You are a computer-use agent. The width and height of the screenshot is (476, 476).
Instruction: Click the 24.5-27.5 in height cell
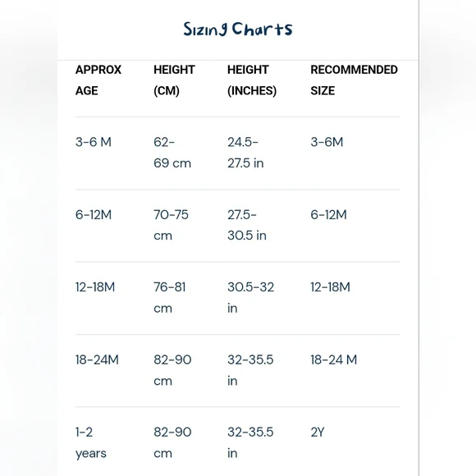[245, 153]
